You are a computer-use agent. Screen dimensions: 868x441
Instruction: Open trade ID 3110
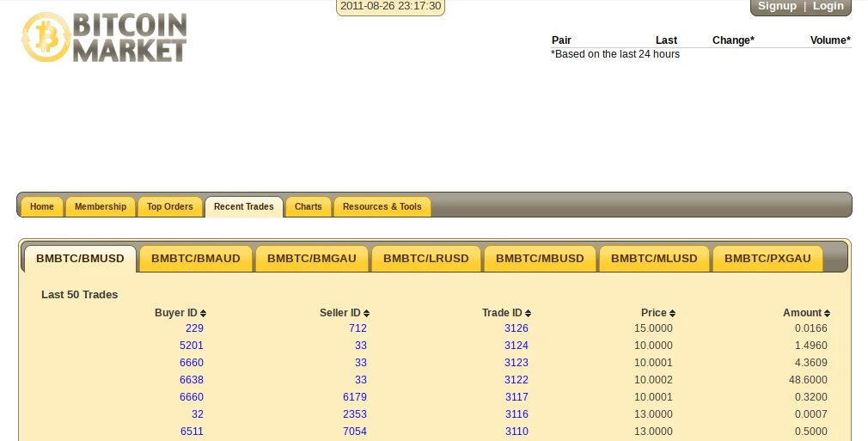point(517,432)
